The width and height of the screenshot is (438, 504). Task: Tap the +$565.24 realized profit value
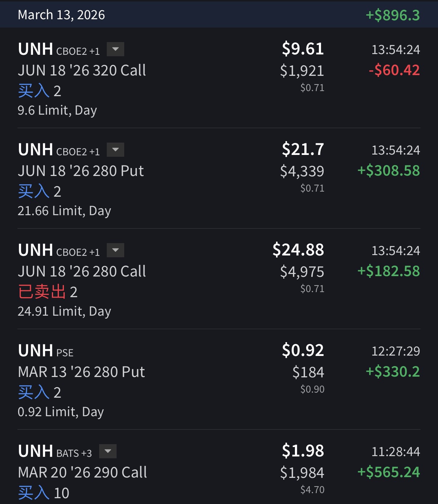389,472
